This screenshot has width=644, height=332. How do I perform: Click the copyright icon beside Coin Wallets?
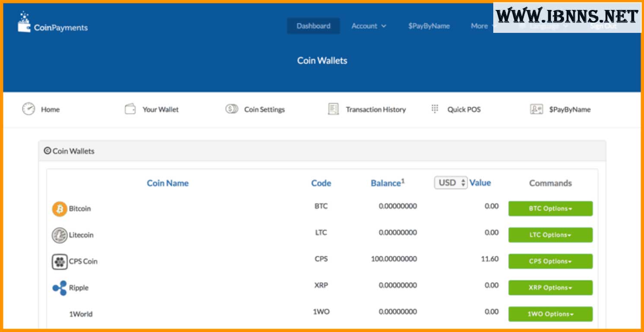click(48, 151)
